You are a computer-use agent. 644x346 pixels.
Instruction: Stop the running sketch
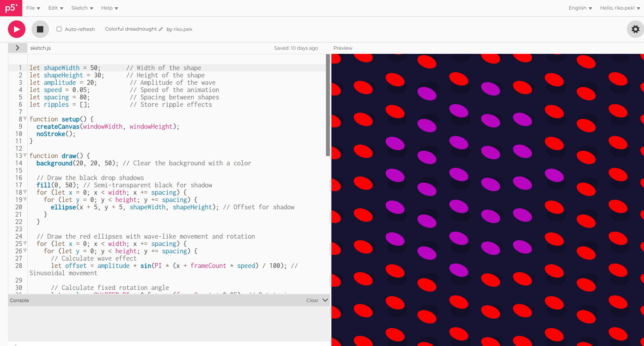[x=40, y=29]
